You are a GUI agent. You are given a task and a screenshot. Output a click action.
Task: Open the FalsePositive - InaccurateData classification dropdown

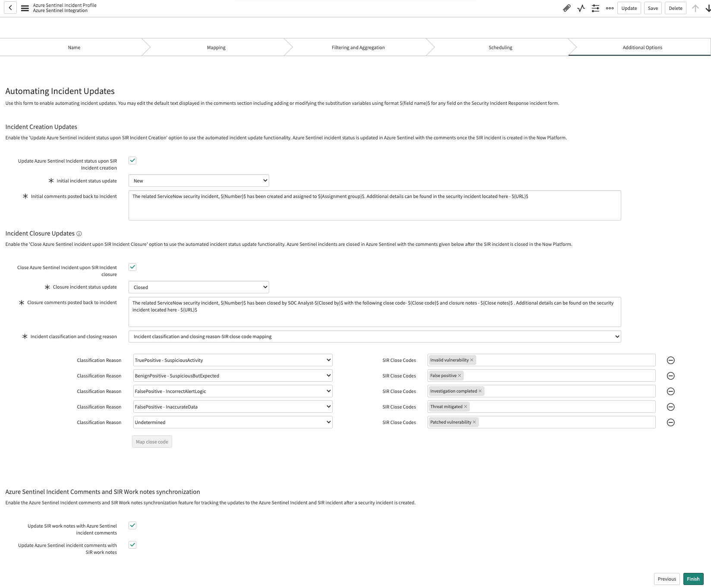pyautogui.click(x=233, y=407)
